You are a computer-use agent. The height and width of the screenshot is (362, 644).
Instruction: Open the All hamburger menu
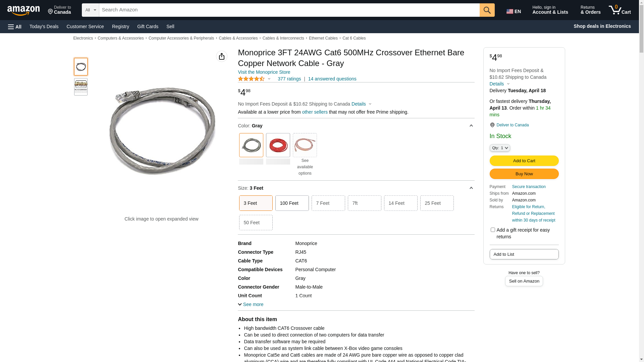point(15,26)
